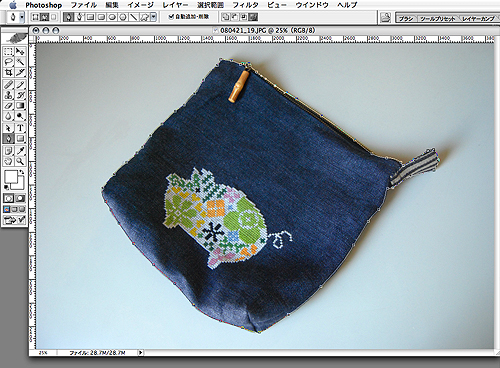
Task: Select the Rectangular Marquee tool
Action: 8,51
